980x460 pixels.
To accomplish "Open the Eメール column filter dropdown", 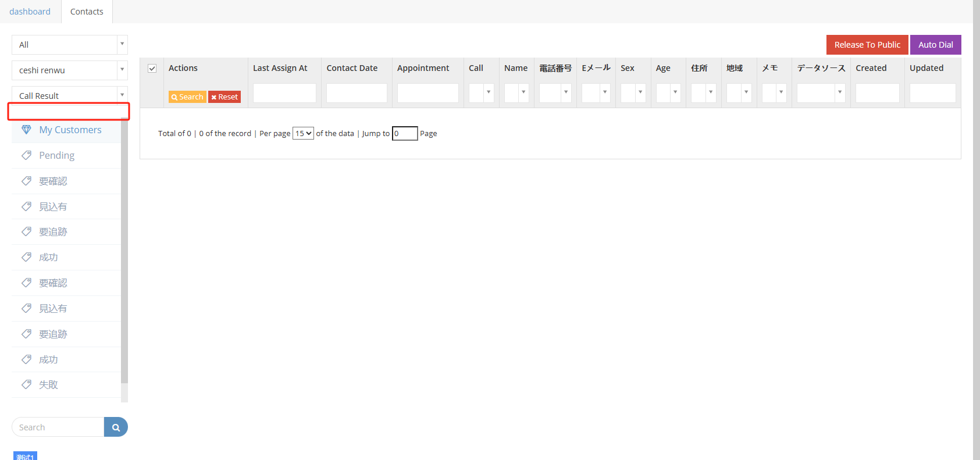I will coord(596,93).
